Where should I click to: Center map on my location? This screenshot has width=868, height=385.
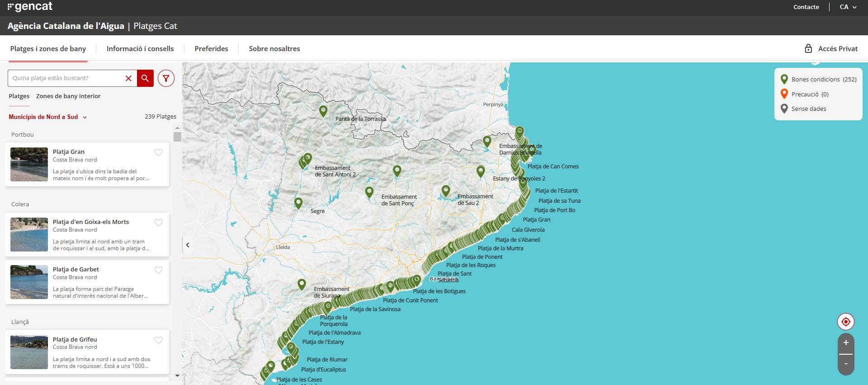click(846, 322)
